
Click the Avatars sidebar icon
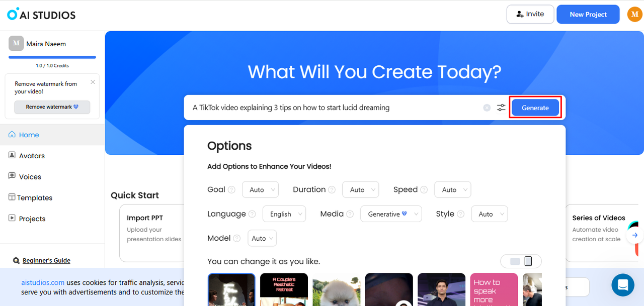[12, 155]
